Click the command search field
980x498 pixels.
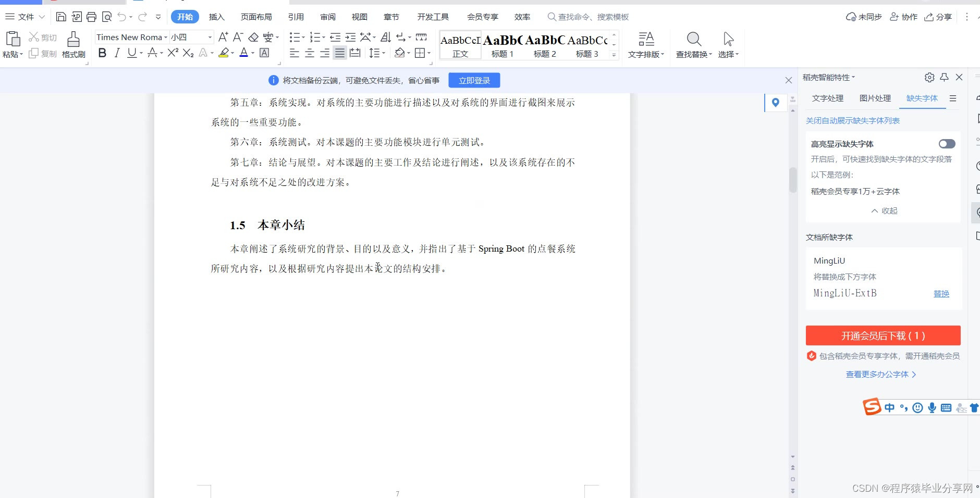pyautogui.click(x=589, y=17)
